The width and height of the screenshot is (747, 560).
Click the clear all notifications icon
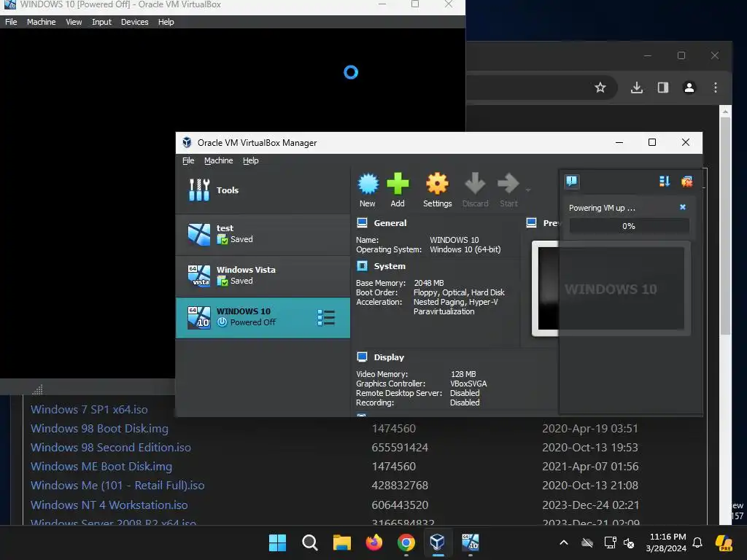click(686, 182)
